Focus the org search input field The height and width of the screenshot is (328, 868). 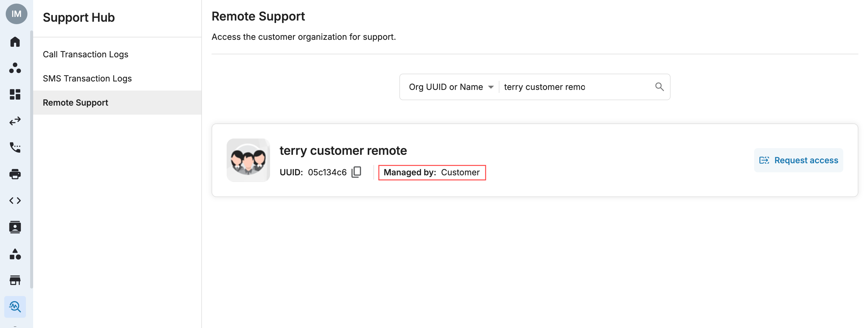tap(576, 87)
